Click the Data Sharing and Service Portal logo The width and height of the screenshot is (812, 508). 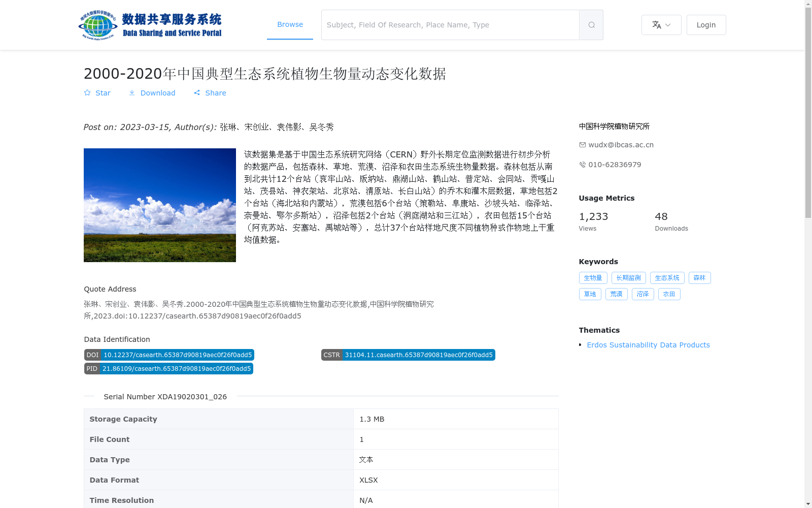150,25
